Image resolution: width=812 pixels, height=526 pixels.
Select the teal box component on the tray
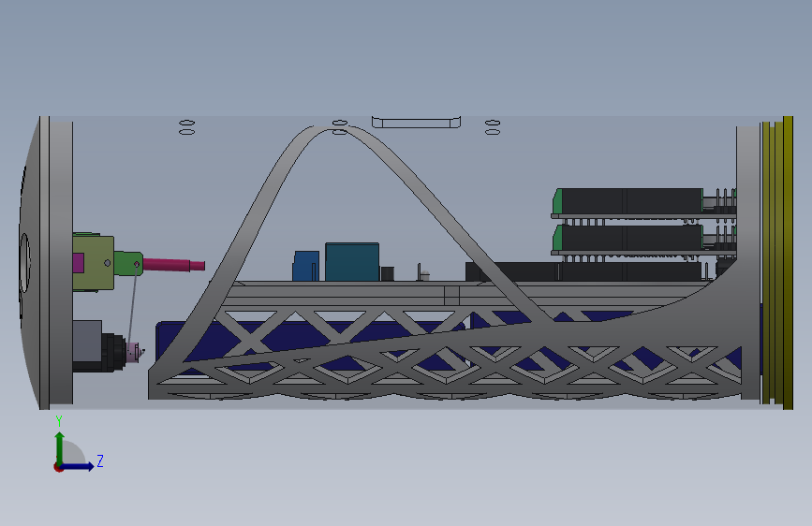point(352,262)
